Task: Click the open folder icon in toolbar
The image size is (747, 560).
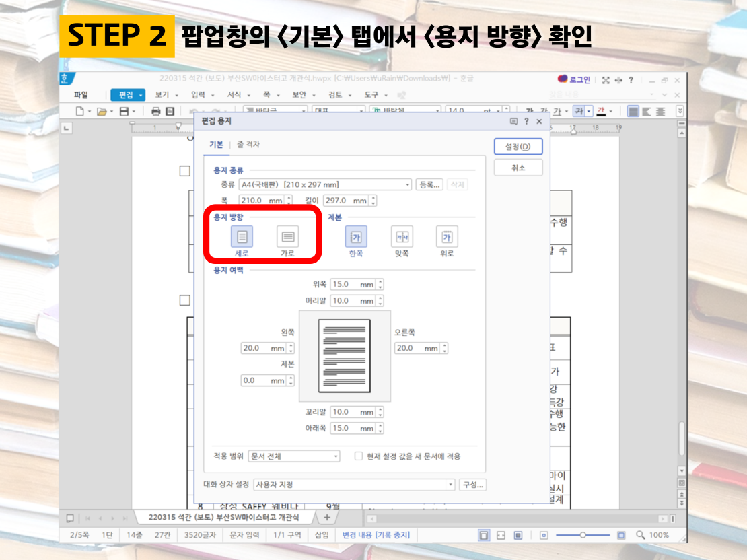Action: coord(102,112)
